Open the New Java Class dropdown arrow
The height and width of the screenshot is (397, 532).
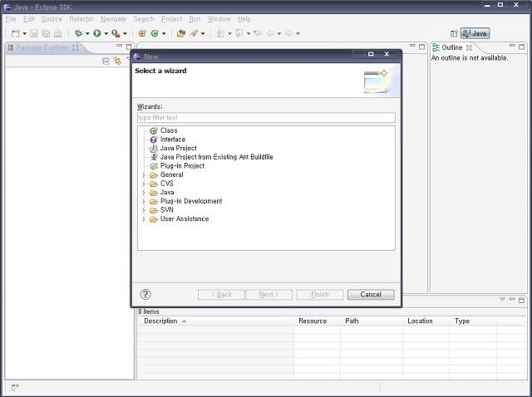[x=164, y=33]
